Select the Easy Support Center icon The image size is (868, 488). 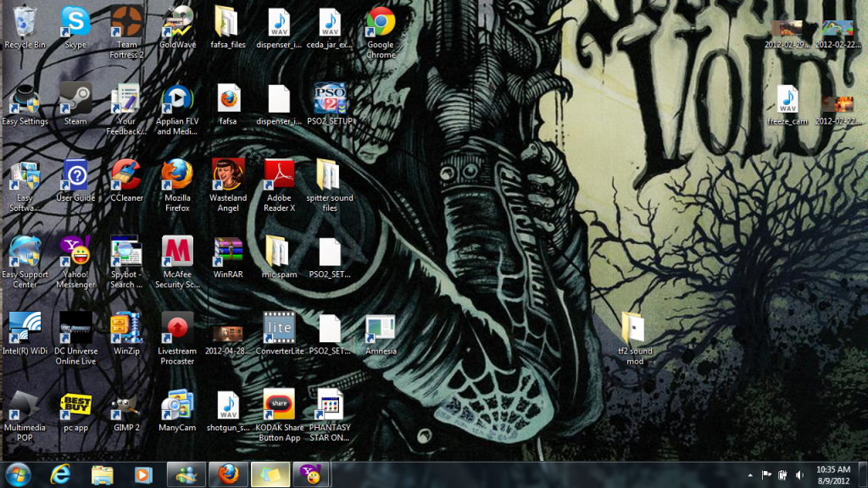(25, 262)
